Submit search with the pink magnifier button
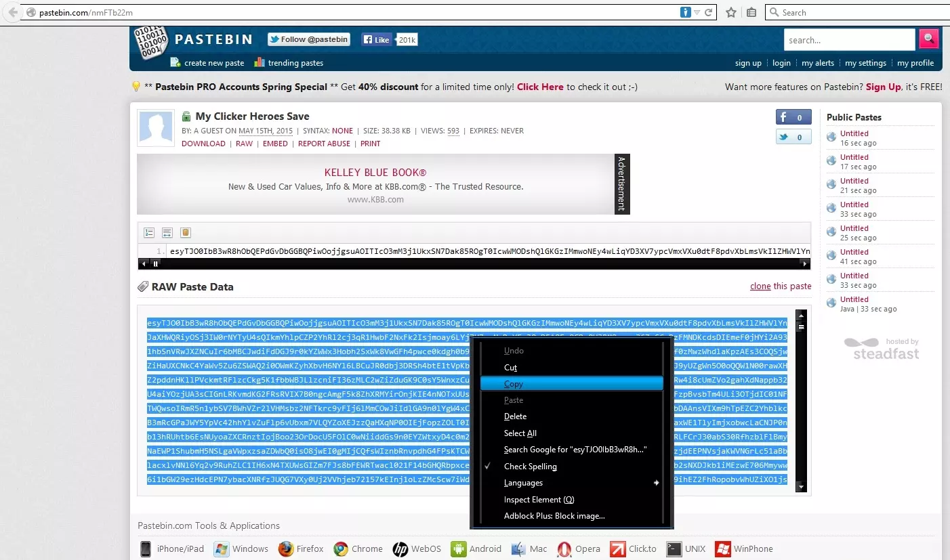 tap(928, 39)
